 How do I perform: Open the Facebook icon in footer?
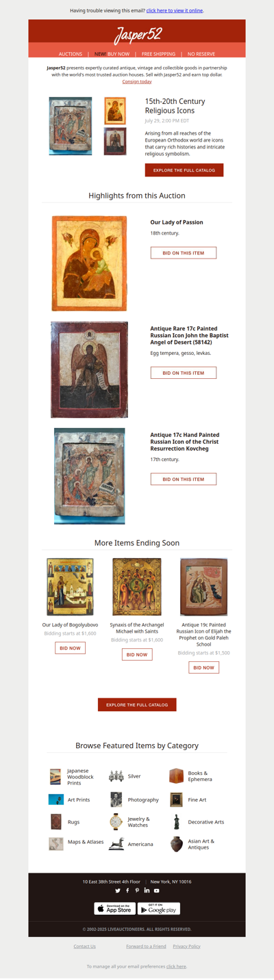point(127,890)
